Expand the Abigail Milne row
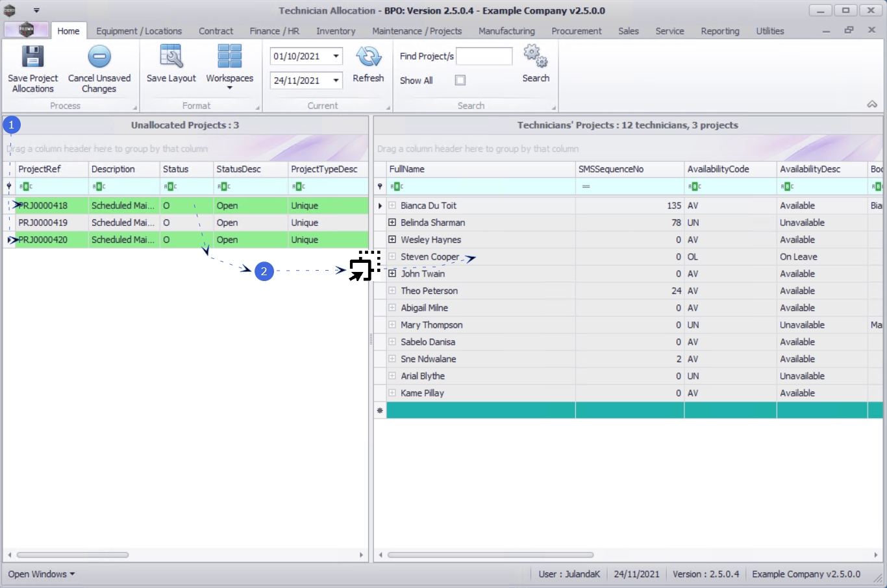This screenshot has width=887, height=588. click(x=392, y=308)
